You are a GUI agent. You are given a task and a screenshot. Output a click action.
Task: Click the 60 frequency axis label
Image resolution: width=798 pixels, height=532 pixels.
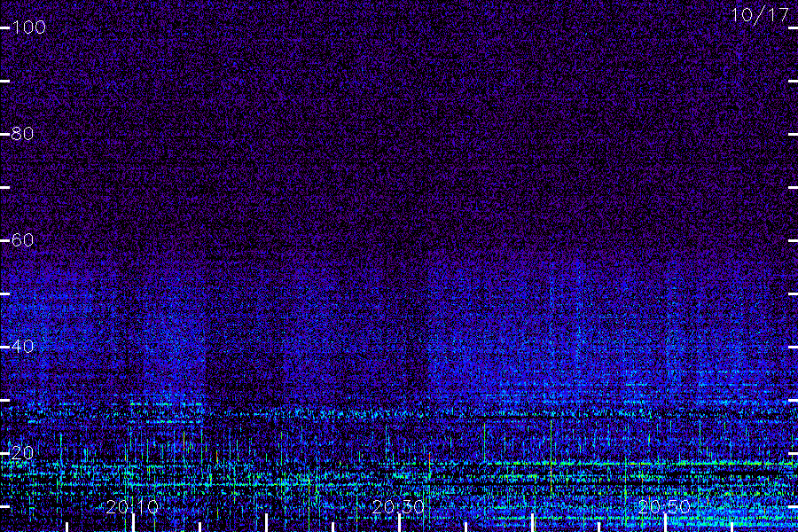[x=23, y=239]
